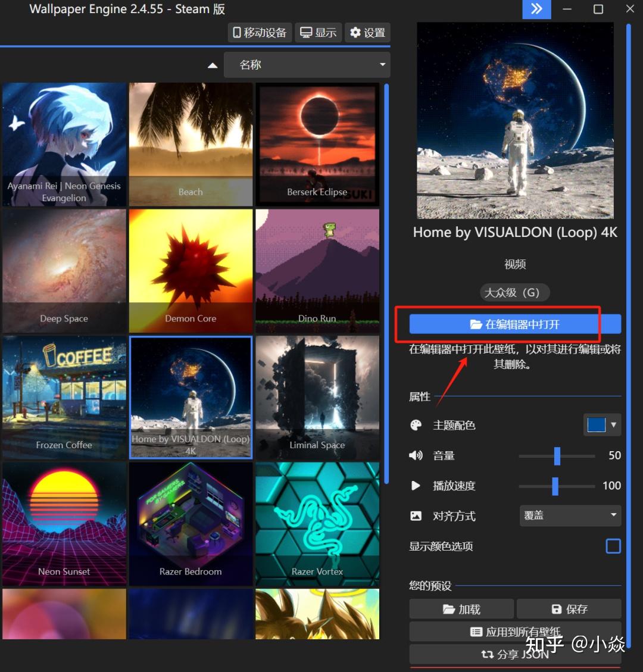Click the 音量 volume slider handle

pos(557,456)
